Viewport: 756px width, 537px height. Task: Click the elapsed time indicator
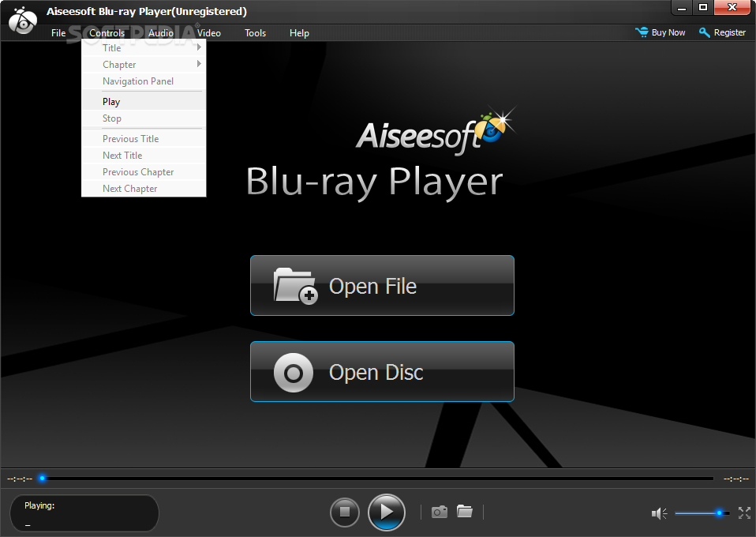[x=20, y=479]
